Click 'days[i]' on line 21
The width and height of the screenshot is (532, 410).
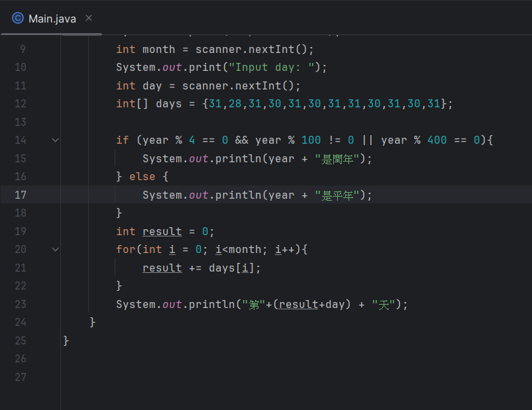pos(231,268)
